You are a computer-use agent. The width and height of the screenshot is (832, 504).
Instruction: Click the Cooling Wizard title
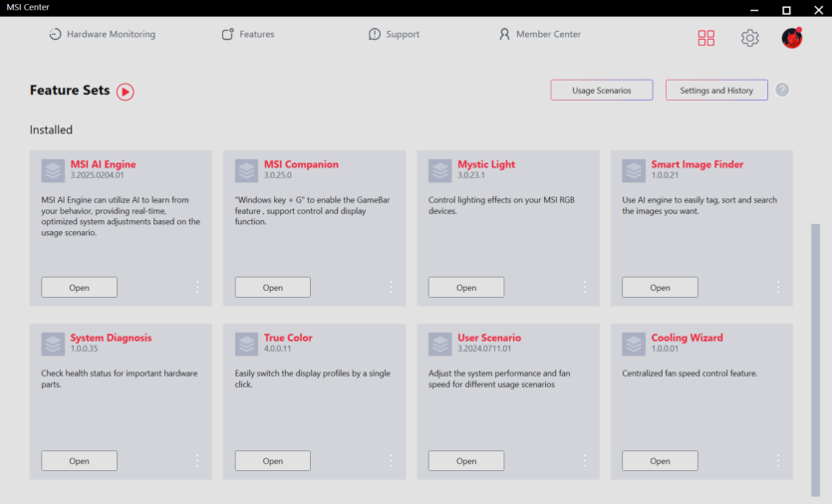(x=687, y=338)
